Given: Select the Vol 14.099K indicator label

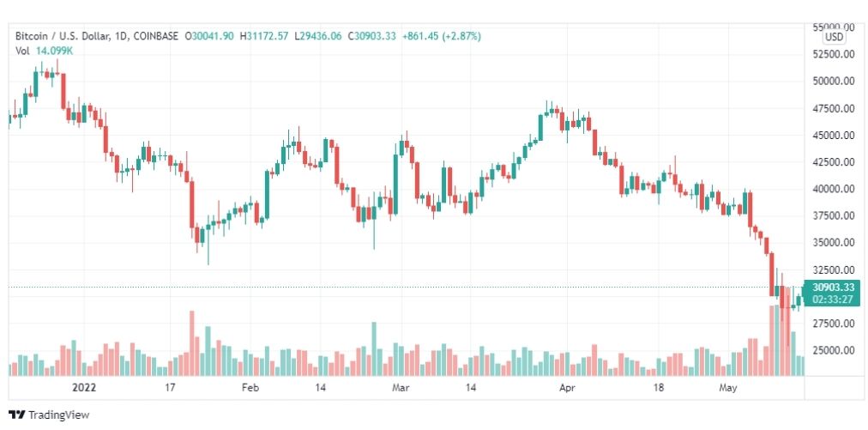Looking at the screenshot, I should [x=44, y=51].
